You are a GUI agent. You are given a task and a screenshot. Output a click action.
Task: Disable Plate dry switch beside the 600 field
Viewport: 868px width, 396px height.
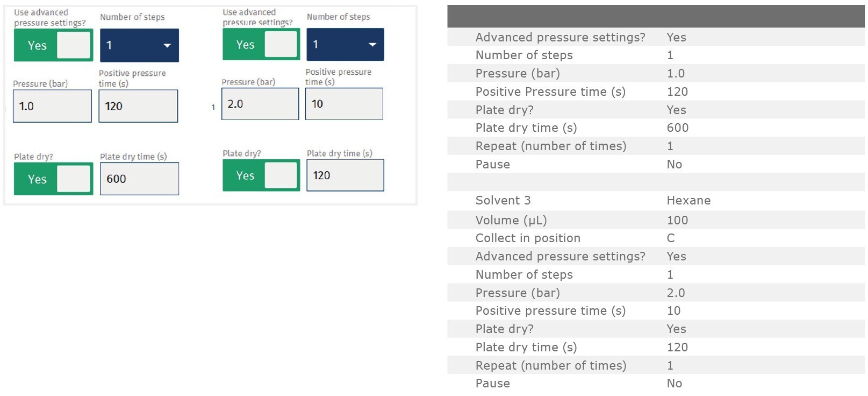tap(53, 179)
